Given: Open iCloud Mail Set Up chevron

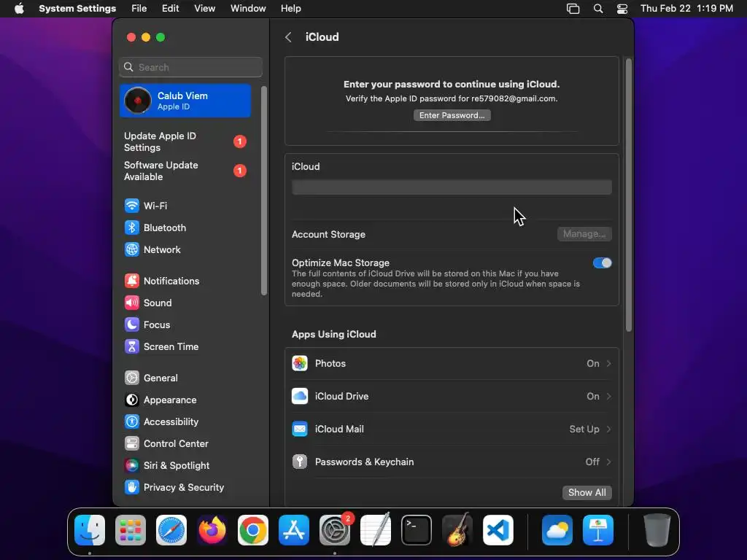Looking at the screenshot, I should 608,429.
